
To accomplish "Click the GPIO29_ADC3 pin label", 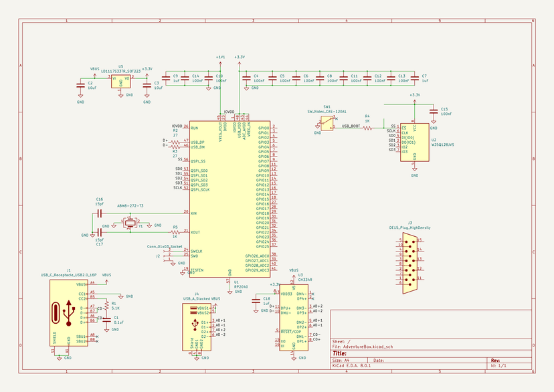I will point(257,270).
